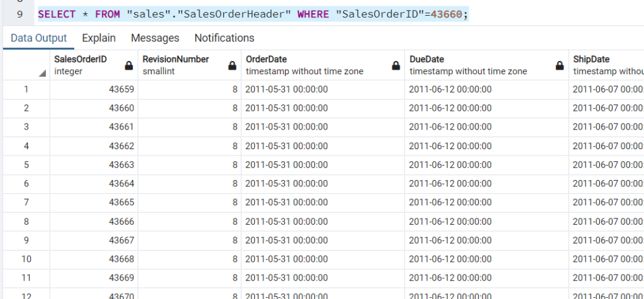Place cursor in the SELECT query on line 9
The height and width of the screenshot is (299, 644).
[x=253, y=14]
